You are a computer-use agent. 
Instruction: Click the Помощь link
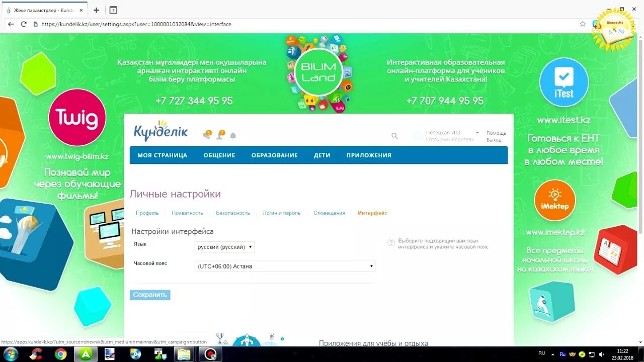[x=496, y=133]
